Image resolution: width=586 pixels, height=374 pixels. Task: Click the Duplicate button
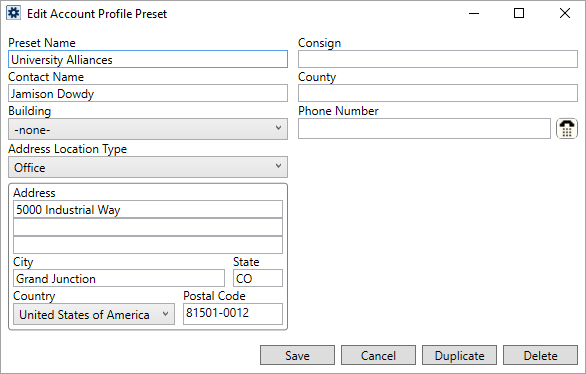coord(459,355)
